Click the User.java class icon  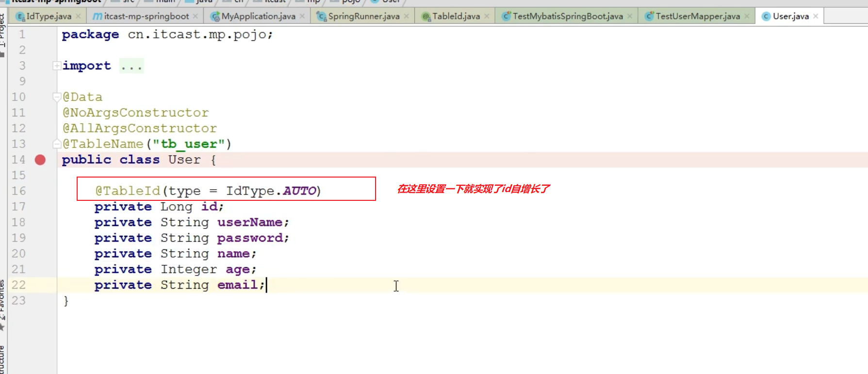pos(766,16)
